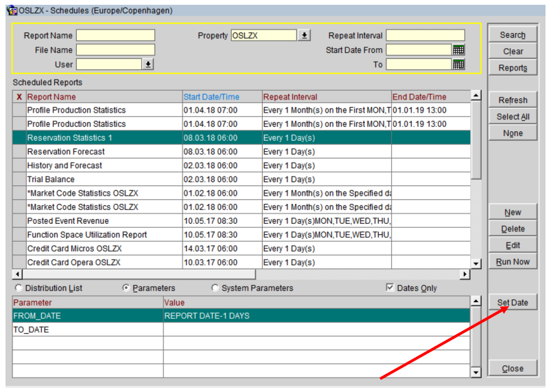
Task: Click the Parameter column header
Action: tap(88, 302)
